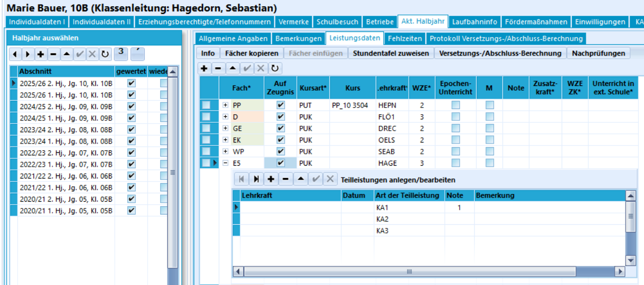644x285 pixels.
Task: Jump to last Teilleistung record
Action: point(256,179)
